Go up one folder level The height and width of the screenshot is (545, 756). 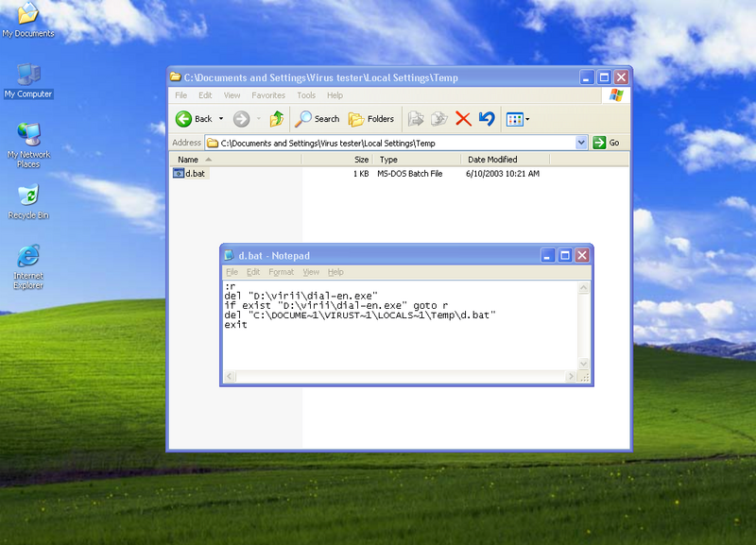pos(277,119)
